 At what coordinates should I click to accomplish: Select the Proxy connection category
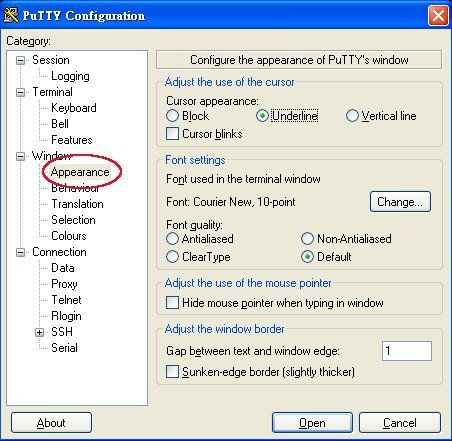tap(64, 284)
